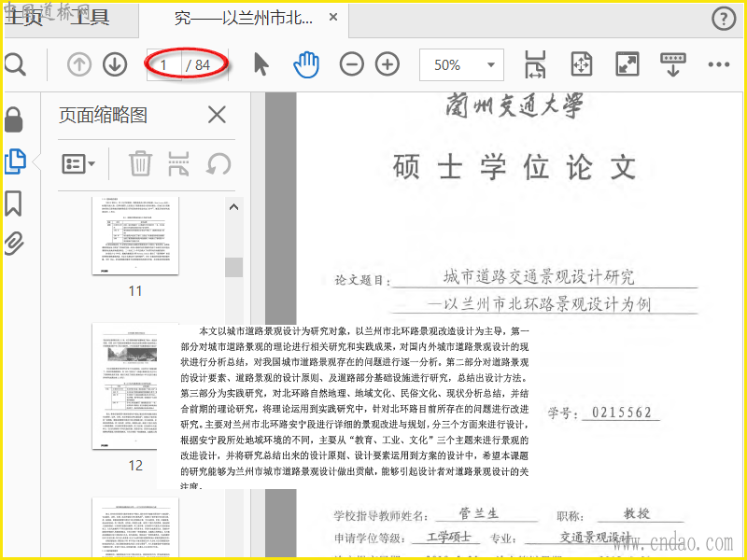Open the attachments paperclip icon
This screenshot has height=560, width=747.
click(14, 244)
